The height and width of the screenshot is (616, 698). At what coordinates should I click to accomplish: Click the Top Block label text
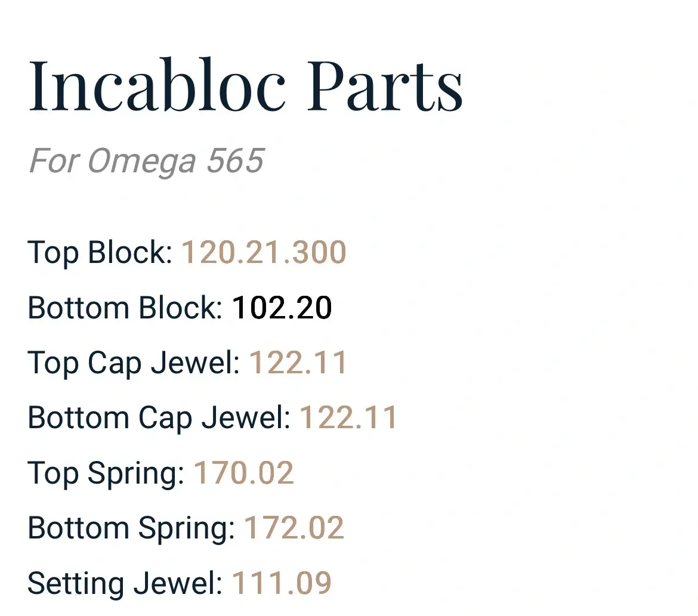97,252
